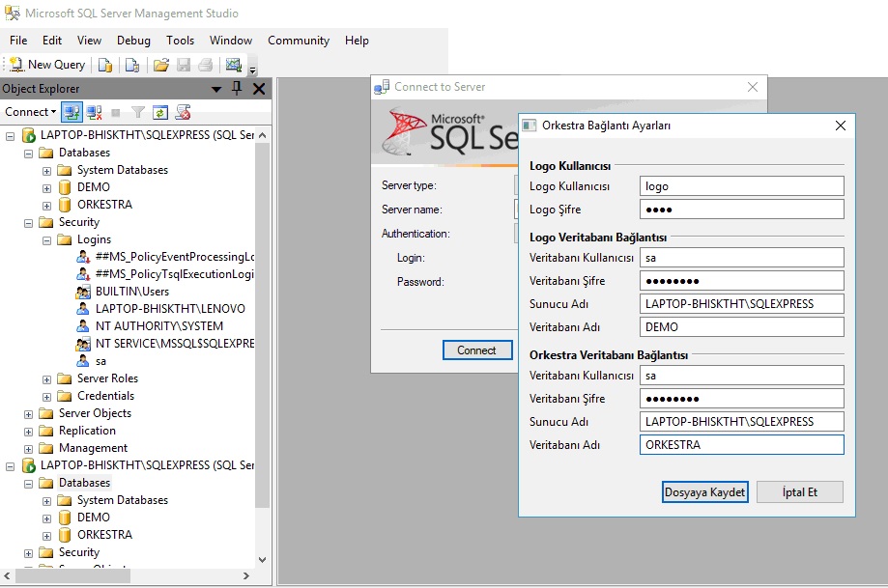
Task: Click the Print icon in toolbar
Action: [206, 65]
